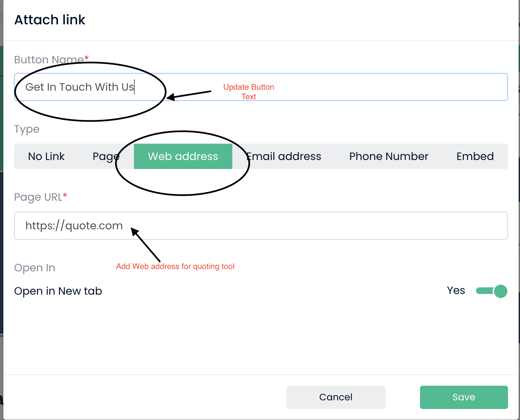Select the text Get In Touch With Us

[80, 87]
